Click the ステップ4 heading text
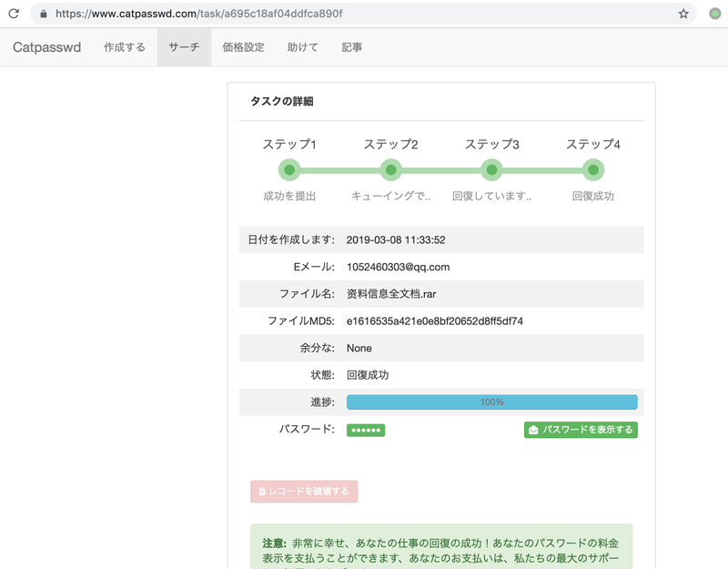 [x=593, y=145]
